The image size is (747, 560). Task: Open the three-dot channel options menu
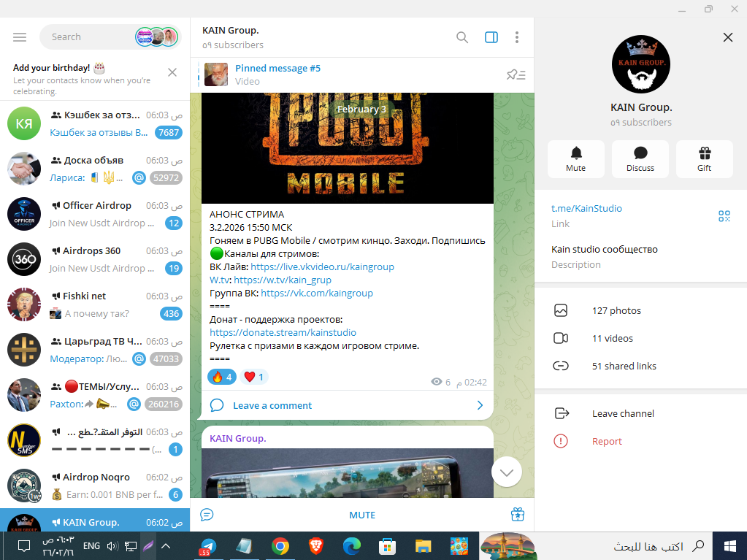(x=517, y=37)
